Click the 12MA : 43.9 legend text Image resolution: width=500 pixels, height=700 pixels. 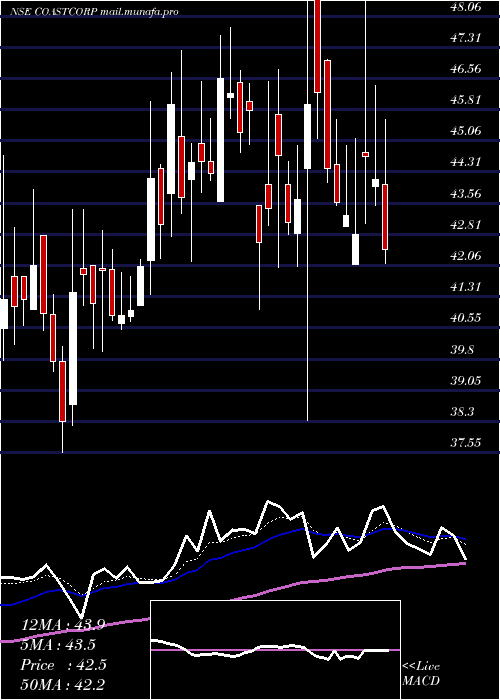click(63, 625)
